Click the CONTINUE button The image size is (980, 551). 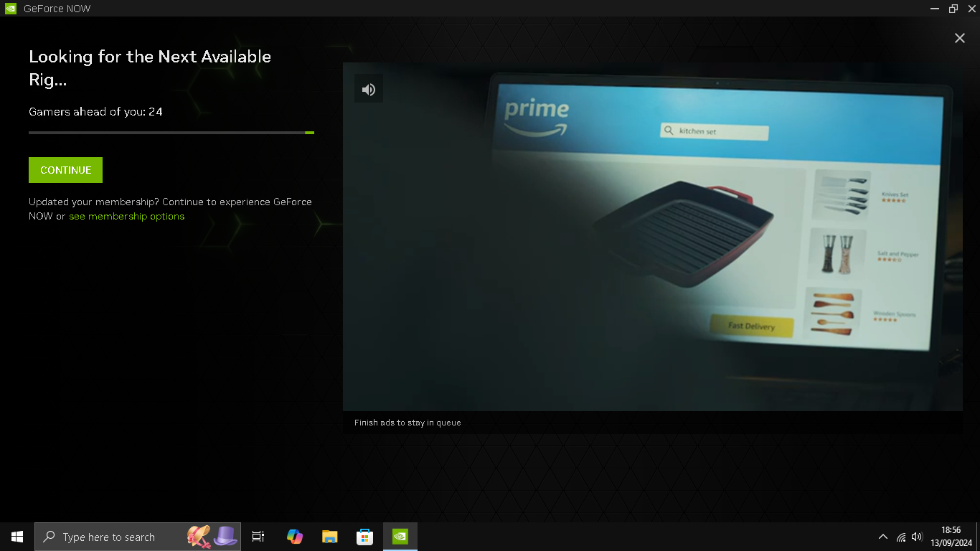[65, 170]
